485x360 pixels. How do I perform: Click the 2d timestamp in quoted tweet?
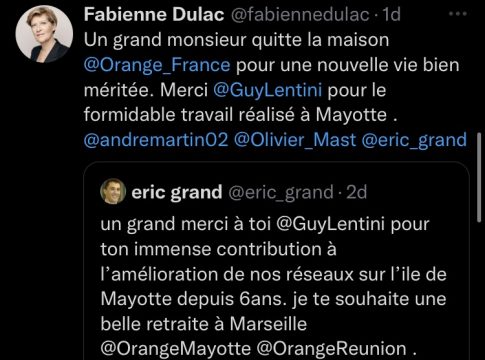click(x=356, y=192)
